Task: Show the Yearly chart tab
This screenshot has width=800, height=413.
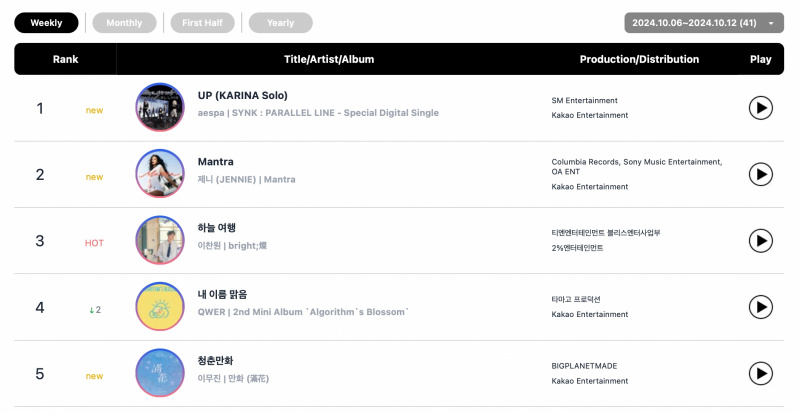Action: (281, 23)
